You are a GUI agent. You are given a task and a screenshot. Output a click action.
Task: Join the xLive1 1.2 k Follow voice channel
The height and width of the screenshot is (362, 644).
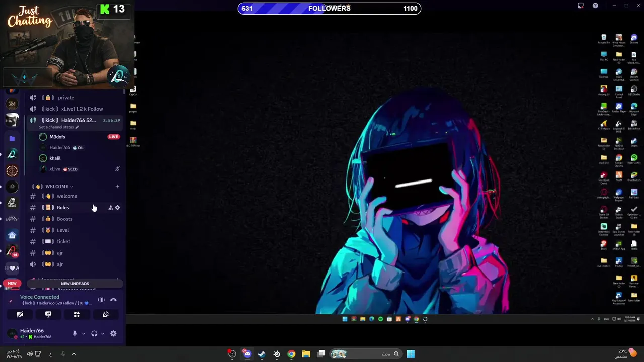(x=75, y=109)
